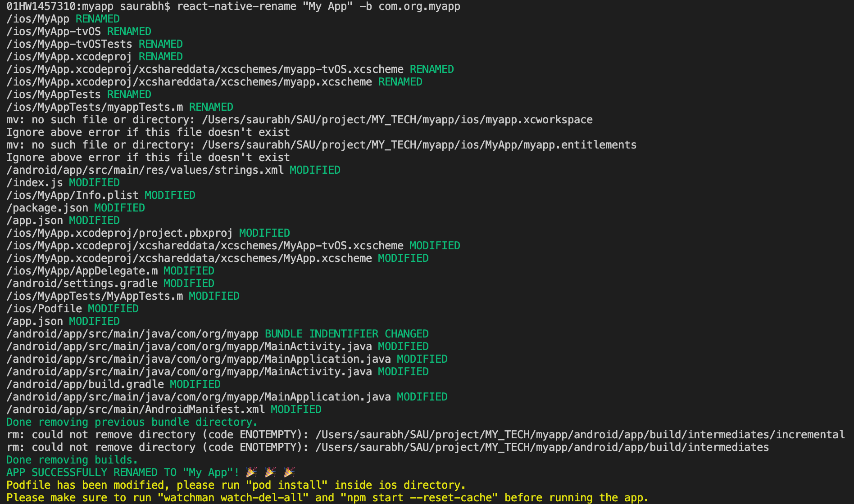Image resolution: width=854 pixels, height=504 pixels.
Task: Click the '/ios/MyAppTests RENAMED' line
Action: click(79, 95)
